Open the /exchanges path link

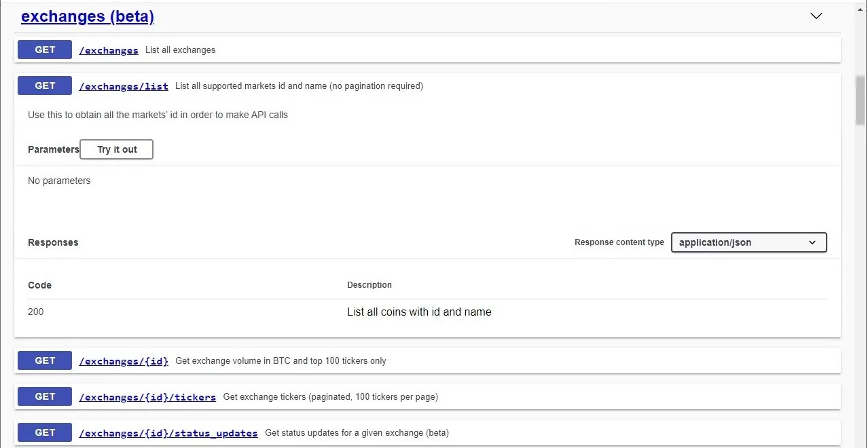(109, 50)
